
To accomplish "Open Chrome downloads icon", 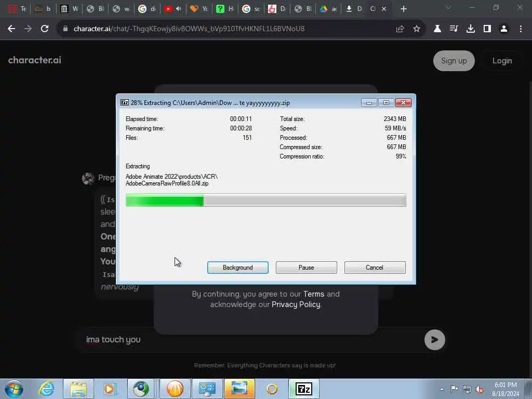I will 471,29.
